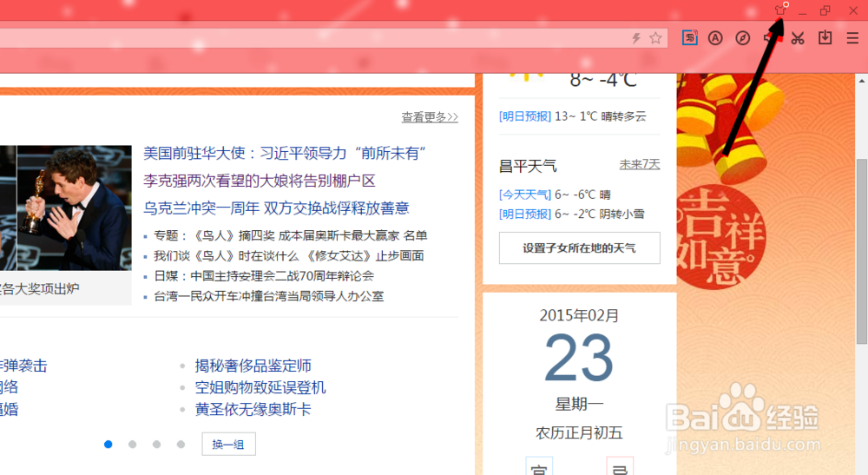This screenshot has height=475, width=868.
Task: Open the browser hamburger menu
Action: (x=852, y=38)
